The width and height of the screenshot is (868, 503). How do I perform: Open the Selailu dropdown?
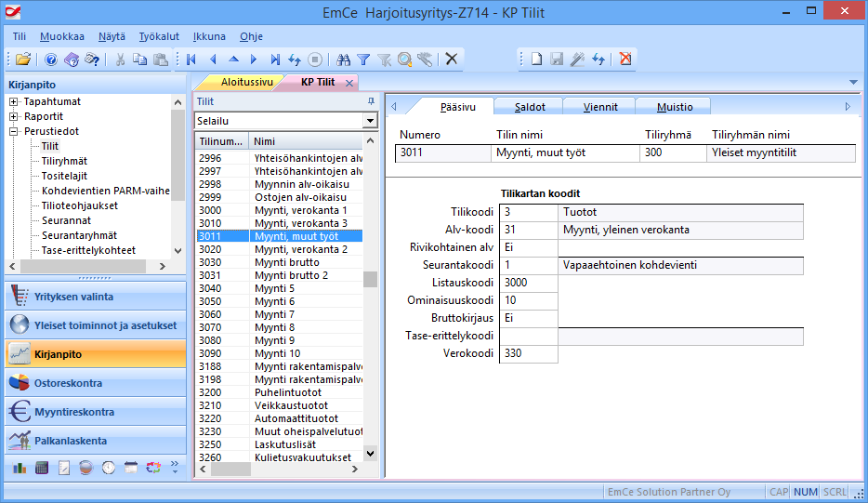click(x=370, y=121)
